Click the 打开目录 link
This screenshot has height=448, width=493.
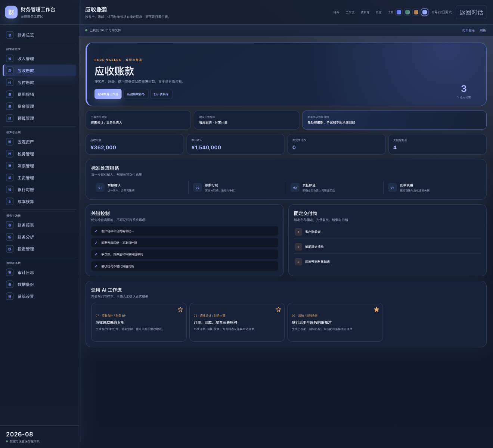(469, 30)
